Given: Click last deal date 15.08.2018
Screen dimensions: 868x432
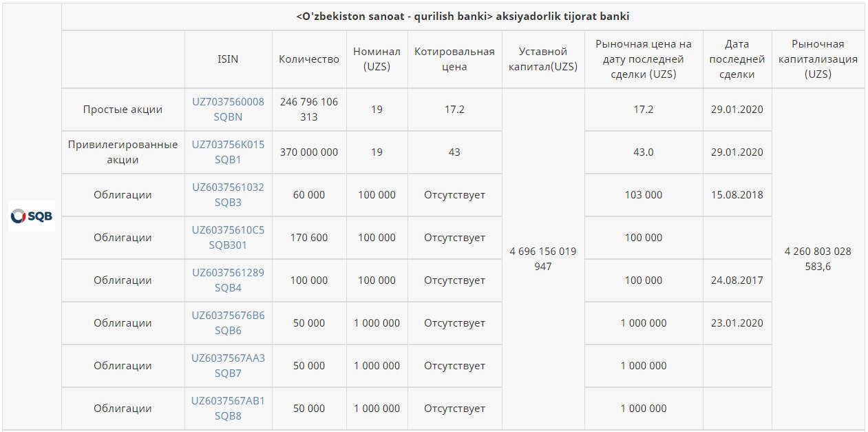Looking at the screenshot, I should point(737,195).
